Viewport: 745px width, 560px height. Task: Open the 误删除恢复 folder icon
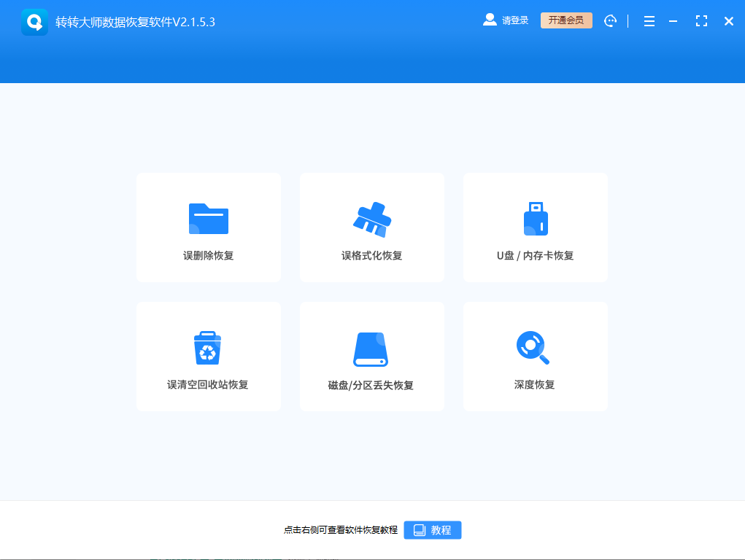click(209, 217)
